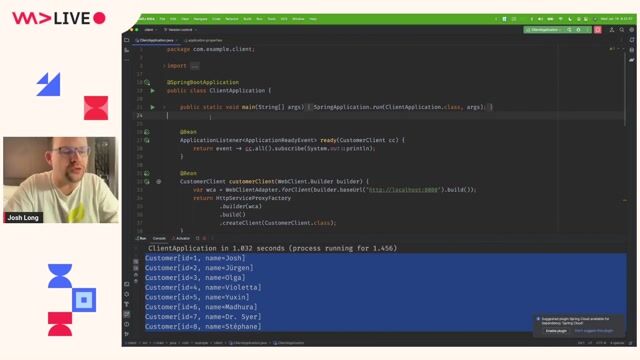Switch to the application.properties editor tab

tap(204, 40)
